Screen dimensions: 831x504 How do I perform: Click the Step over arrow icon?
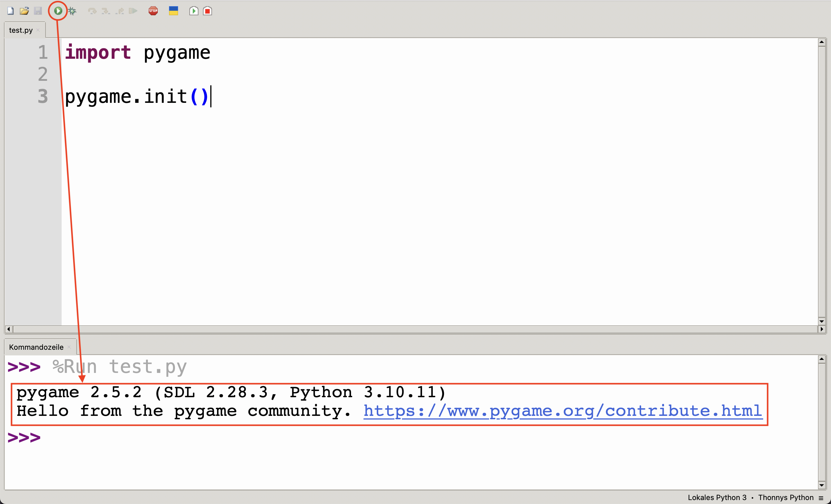tap(92, 11)
